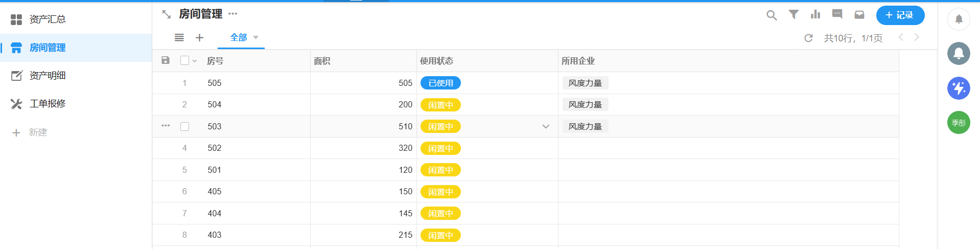Open the blue lightning assistant icon
This screenshot has height=249, width=980.
coord(959,88)
